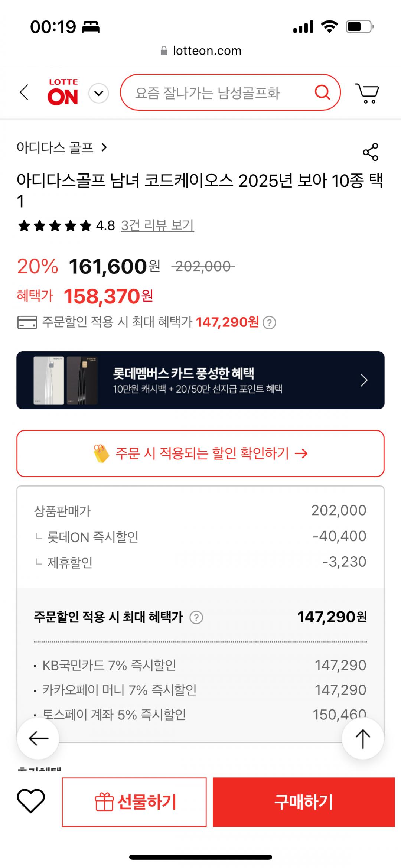Tap the magnifier search icon
Image resolution: width=401 pixels, height=868 pixels.
click(322, 92)
